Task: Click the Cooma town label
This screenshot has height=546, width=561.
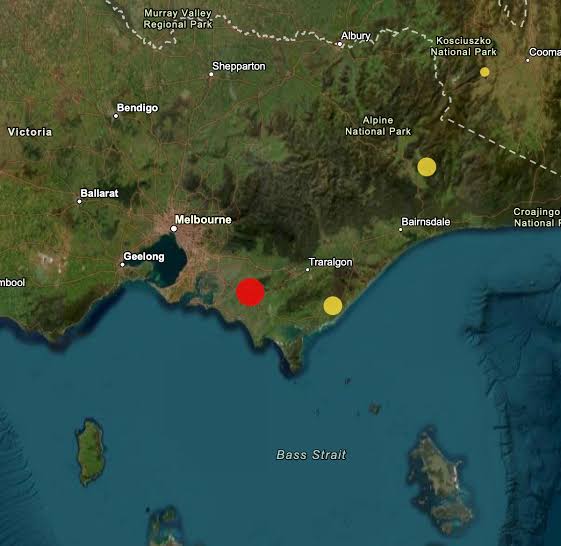Action: click(545, 52)
